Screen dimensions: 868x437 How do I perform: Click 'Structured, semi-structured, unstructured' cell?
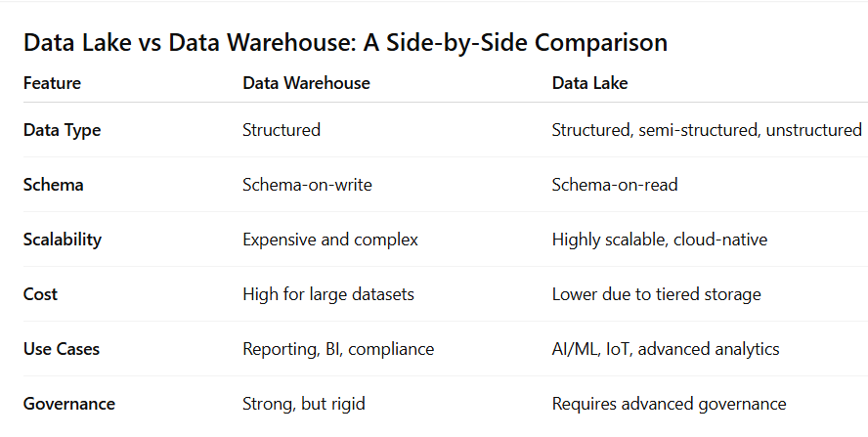click(x=706, y=130)
